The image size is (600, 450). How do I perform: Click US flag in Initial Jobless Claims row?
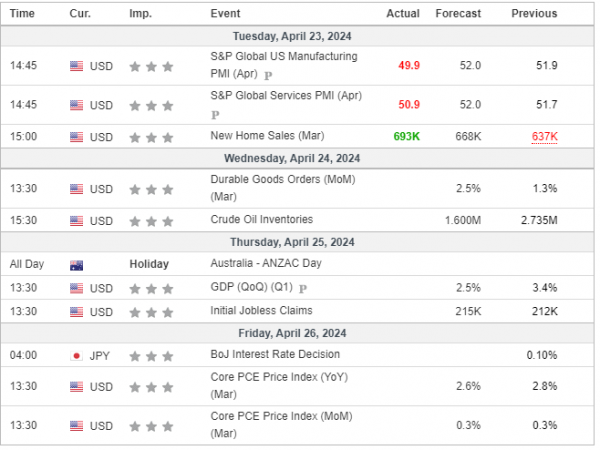[x=77, y=312]
